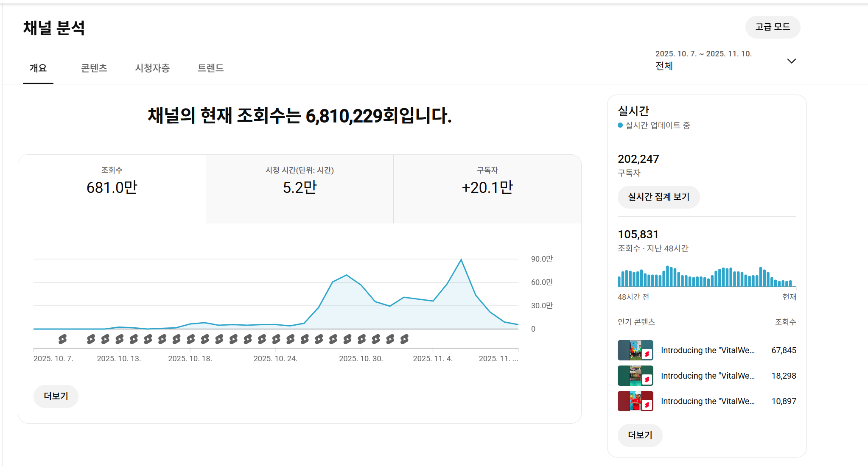
Task: Click the Shorts badge on the 67,845-views thumbnail
Action: click(647, 354)
